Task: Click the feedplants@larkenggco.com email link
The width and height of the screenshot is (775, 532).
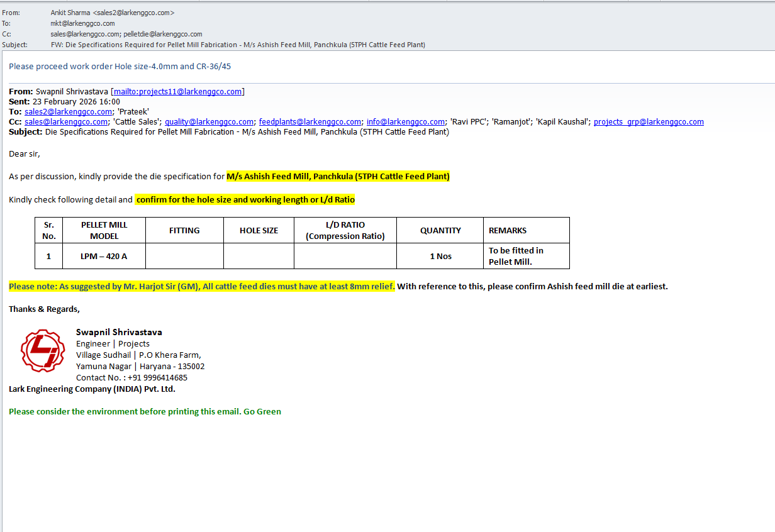Action: click(x=310, y=122)
